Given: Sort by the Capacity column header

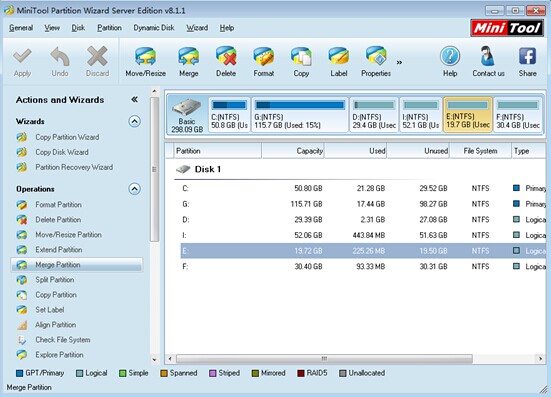Looking at the screenshot, I should pyautogui.click(x=293, y=151).
